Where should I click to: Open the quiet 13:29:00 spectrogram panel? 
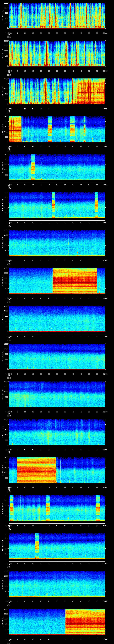(x=57, y=318)
